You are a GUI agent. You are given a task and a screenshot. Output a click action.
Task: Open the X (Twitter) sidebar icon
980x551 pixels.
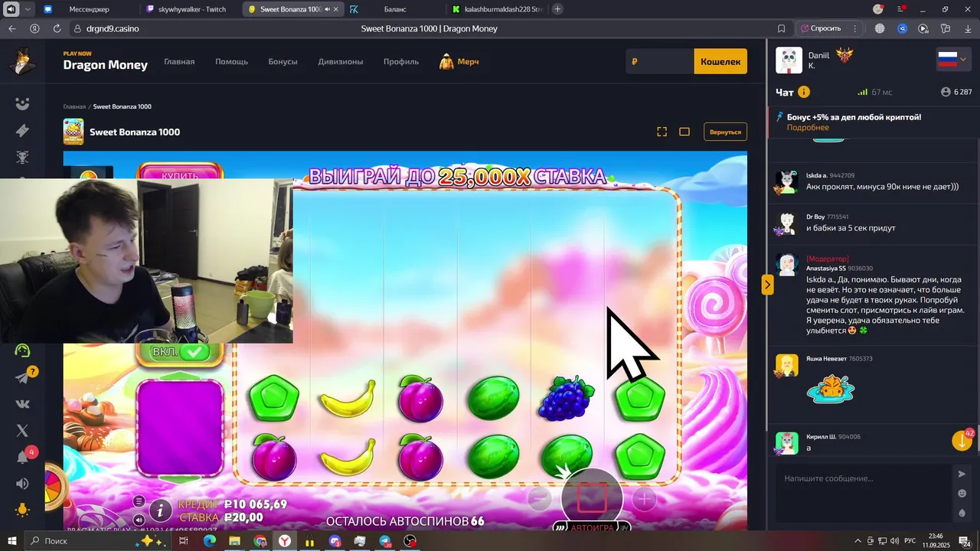22,431
